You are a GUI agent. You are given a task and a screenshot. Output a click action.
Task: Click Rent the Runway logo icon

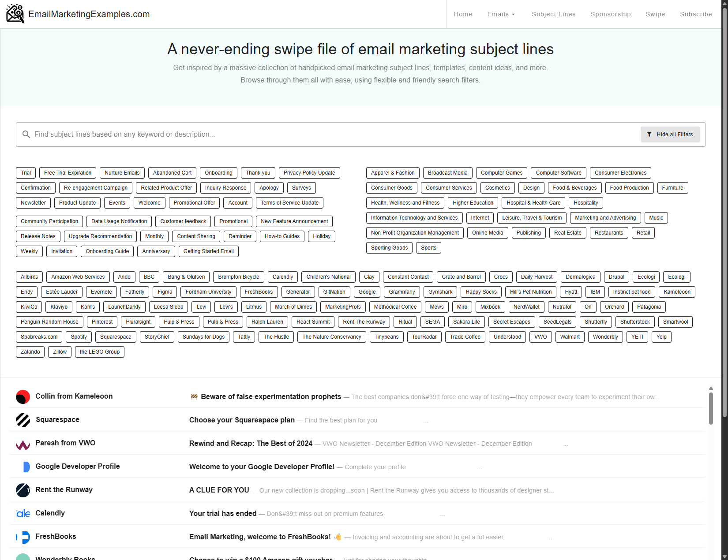point(23,490)
